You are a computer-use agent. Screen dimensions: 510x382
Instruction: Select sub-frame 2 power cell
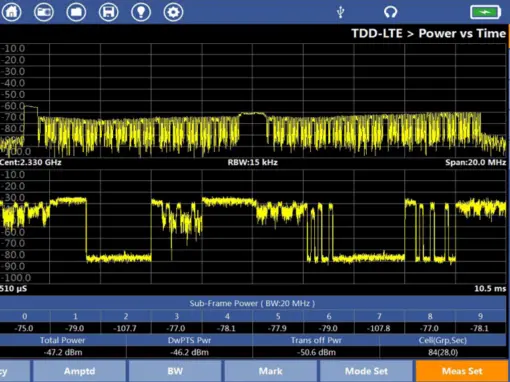126,328
